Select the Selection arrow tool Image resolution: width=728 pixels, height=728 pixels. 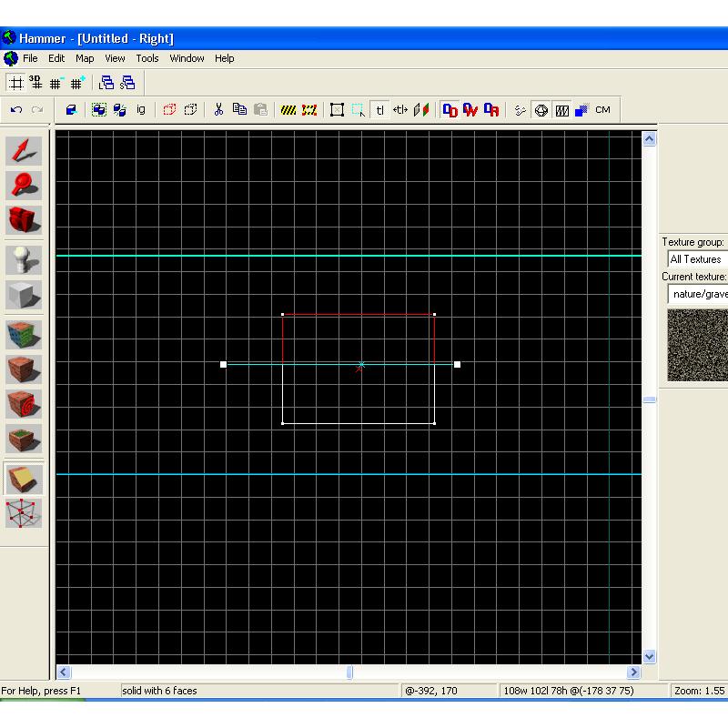coord(24,150)
